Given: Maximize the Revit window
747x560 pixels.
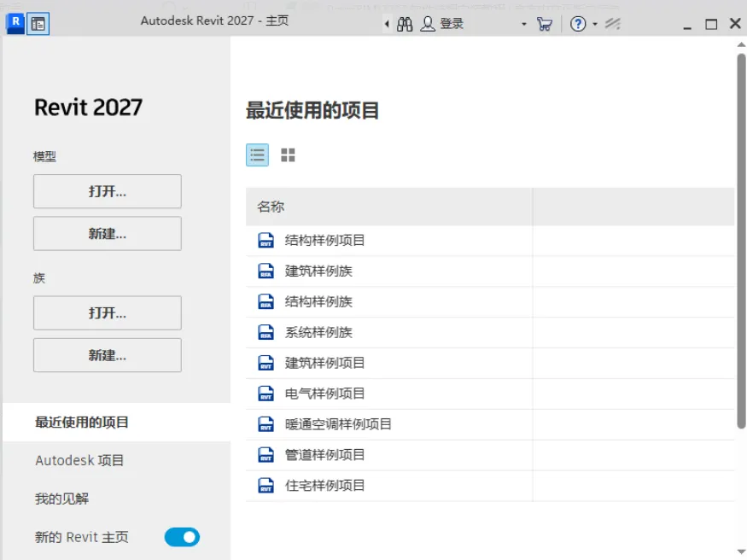Looking at the screenshot, I should [x=711, y=24].
